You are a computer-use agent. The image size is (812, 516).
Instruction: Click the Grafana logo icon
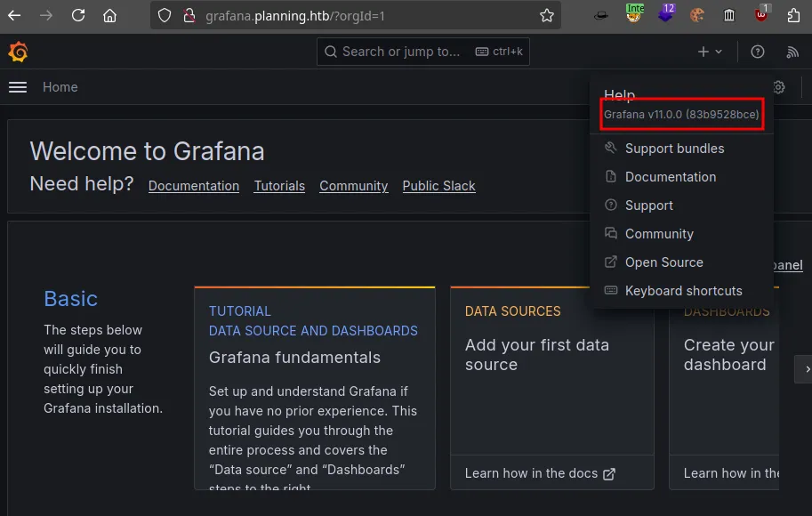pyautogui.click(x=18, y=52)
